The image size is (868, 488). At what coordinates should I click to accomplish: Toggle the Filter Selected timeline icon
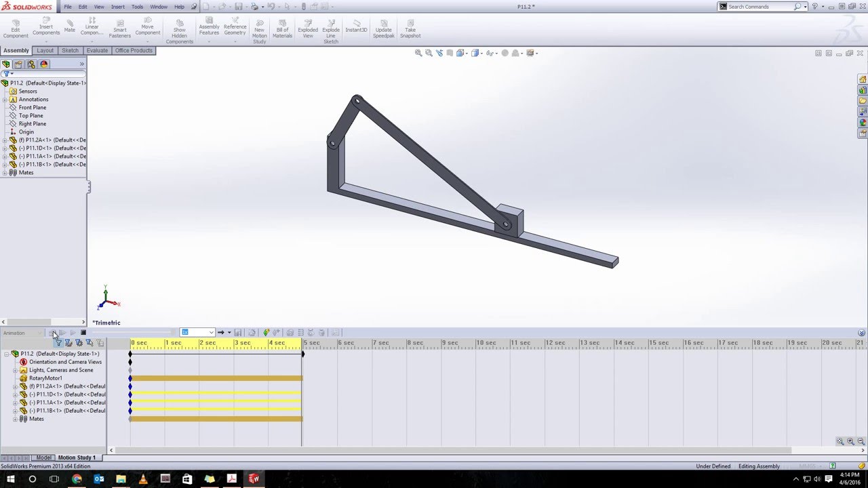89,343
